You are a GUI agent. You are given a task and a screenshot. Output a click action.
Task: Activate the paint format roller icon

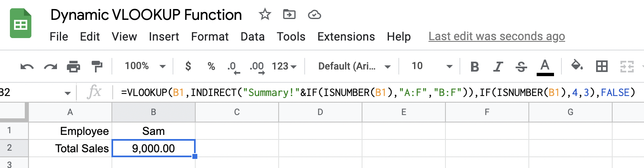tap(97, 66)
